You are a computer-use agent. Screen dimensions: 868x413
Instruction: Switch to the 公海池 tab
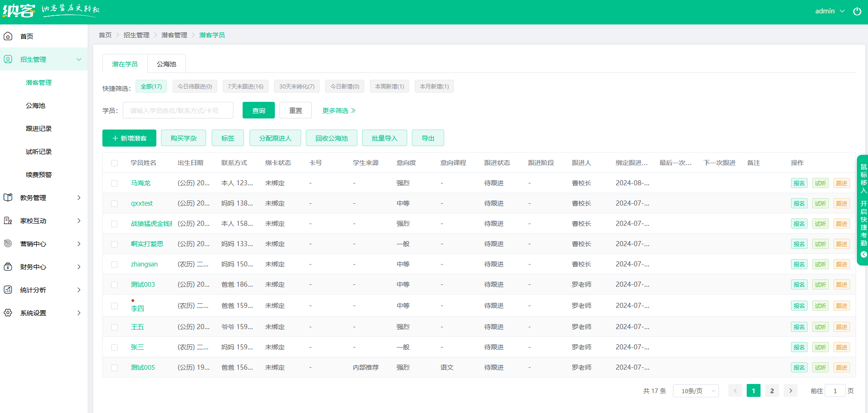tap(166, 64)
